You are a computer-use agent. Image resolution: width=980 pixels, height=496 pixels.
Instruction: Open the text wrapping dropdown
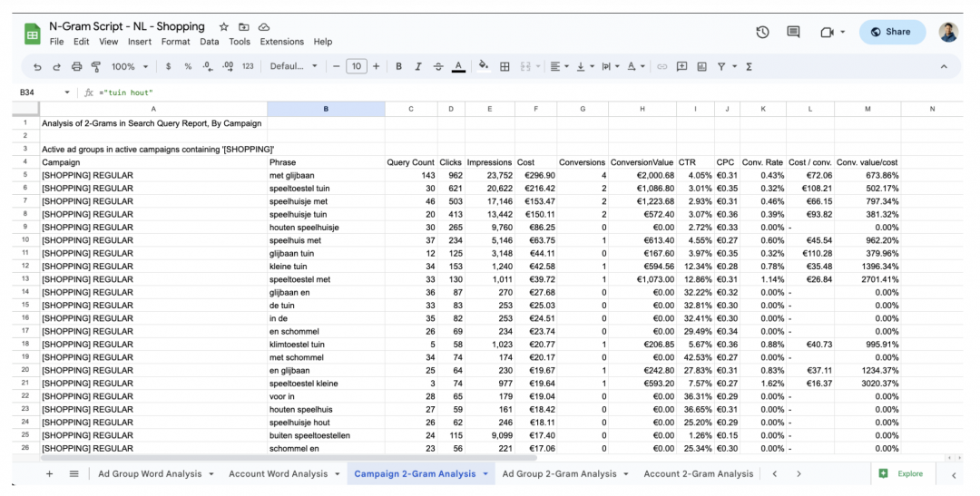point(610,67)
